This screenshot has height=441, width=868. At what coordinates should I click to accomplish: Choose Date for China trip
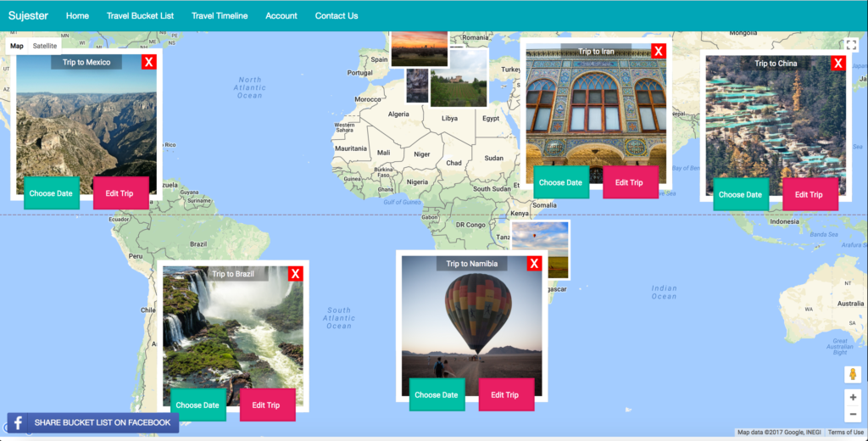741,194
